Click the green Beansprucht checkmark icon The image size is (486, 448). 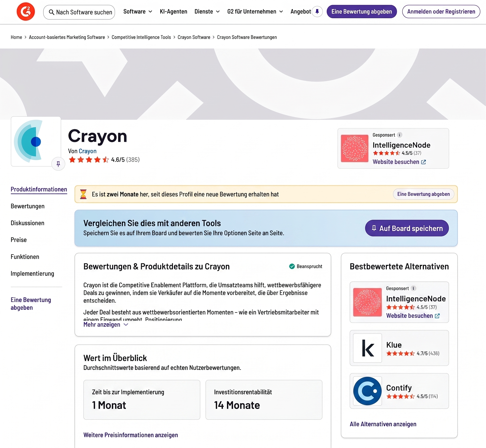(x=292, y=266)
